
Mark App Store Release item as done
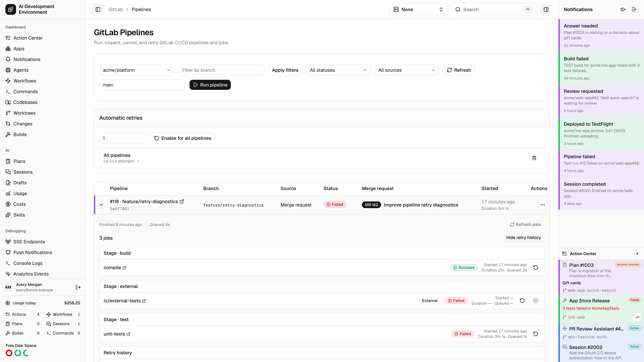pos(637,317)
